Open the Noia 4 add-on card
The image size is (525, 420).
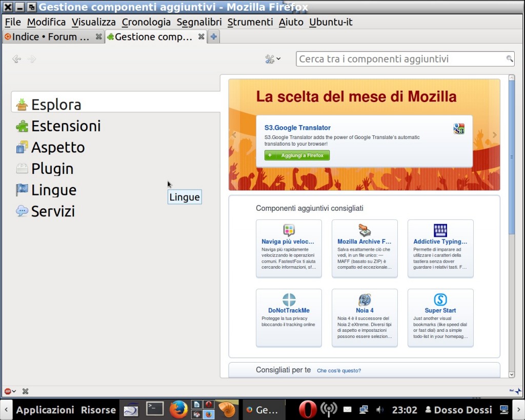click(365, 318)
